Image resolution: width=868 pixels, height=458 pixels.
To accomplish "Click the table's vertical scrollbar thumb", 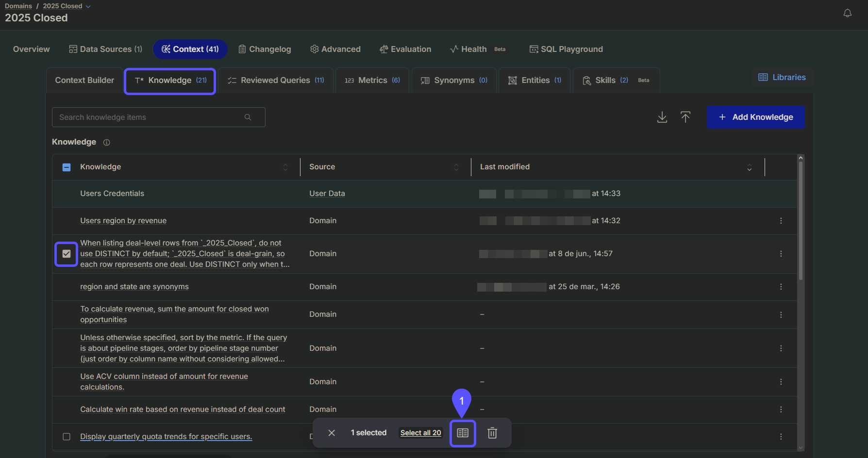I will [x=801, y=221].
